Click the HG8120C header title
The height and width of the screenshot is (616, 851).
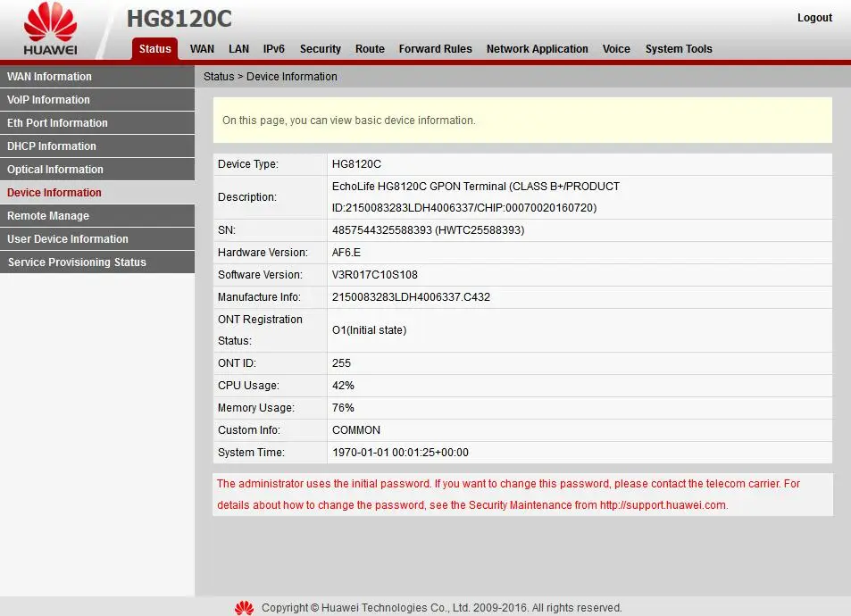click(179, 19)
